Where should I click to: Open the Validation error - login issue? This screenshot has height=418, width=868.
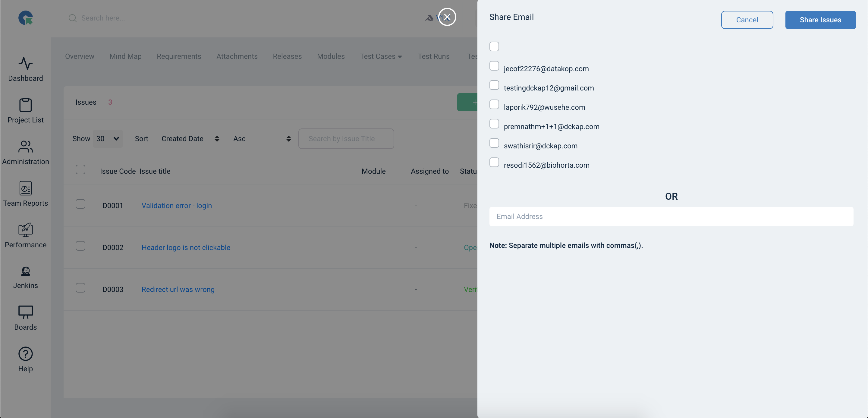(x=177, y=206)
